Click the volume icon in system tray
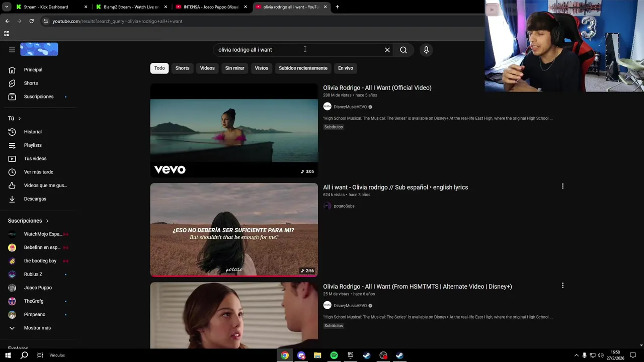The image size is (644, 362). [x=600, y=355]
